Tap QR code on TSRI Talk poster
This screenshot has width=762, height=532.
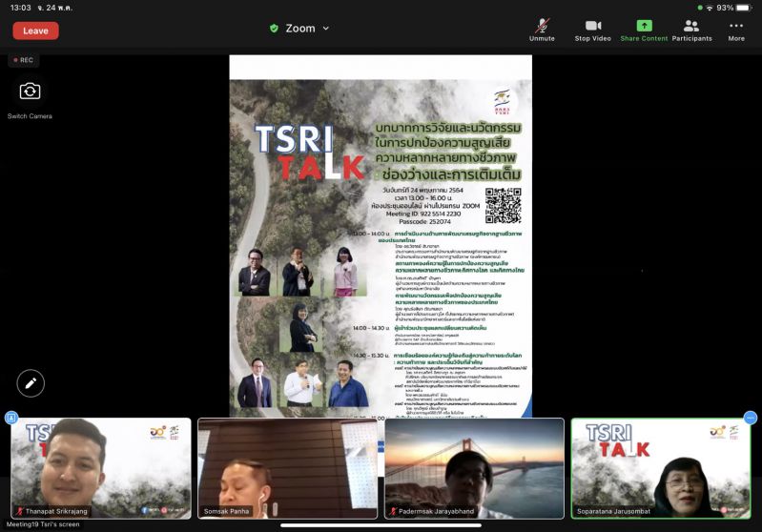(x=504, y=206)
